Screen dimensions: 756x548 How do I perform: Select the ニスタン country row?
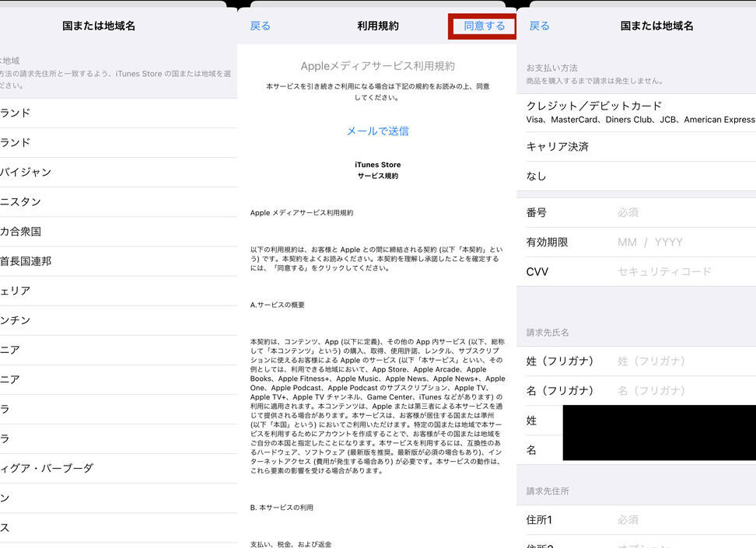pyautogui.click(x=118, y=202)
